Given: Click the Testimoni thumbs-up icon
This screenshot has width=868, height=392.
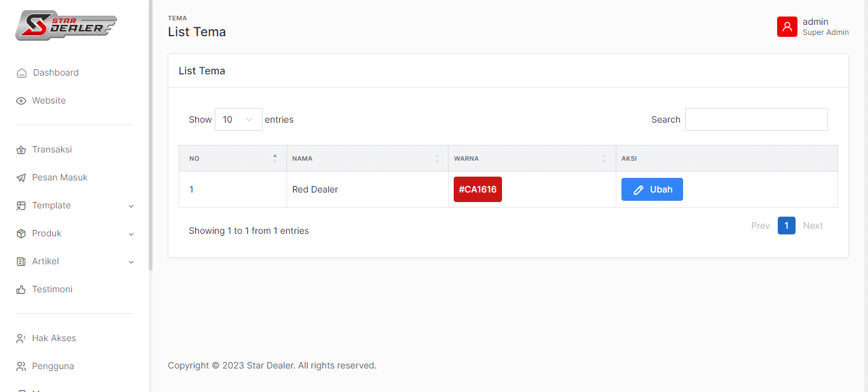Looking at the screenshot, I should (21, 290).
